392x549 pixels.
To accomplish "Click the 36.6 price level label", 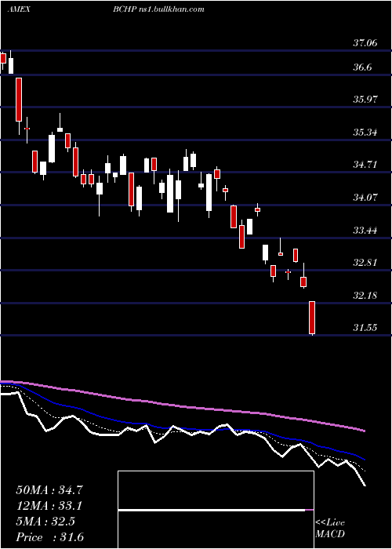I will click(362, 67).
